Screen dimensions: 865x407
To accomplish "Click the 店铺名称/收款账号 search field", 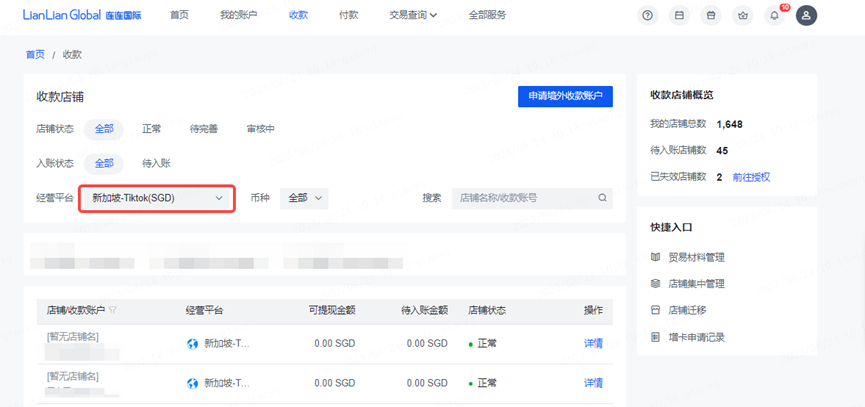I will [x=532, y=198].
